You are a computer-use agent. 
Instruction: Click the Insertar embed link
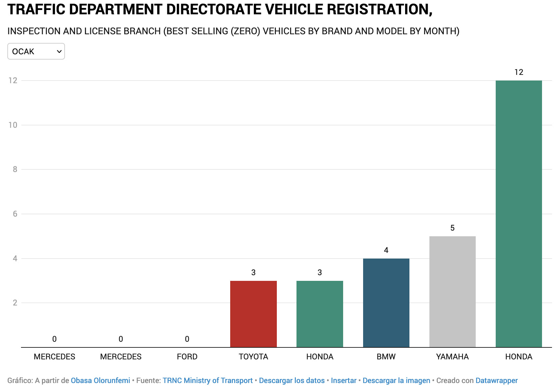click(x=343, y=380)
